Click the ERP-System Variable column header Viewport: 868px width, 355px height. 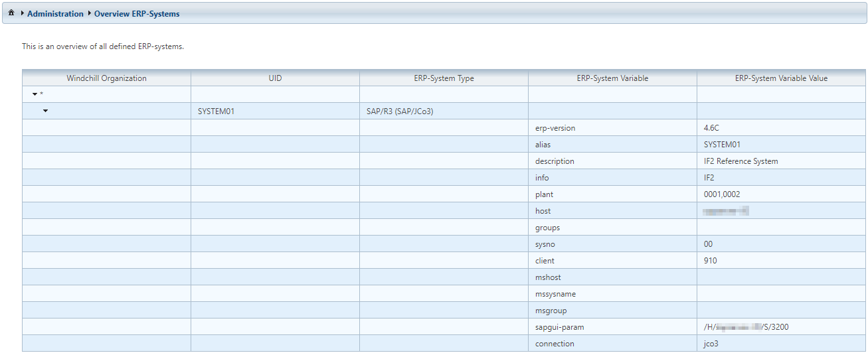612,78
